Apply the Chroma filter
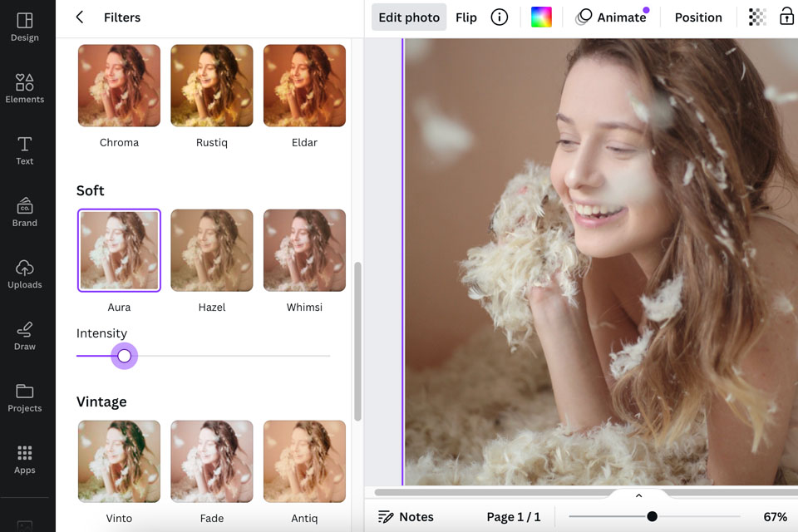The width and height of the screenshot is (798, 532). (119, 86)
